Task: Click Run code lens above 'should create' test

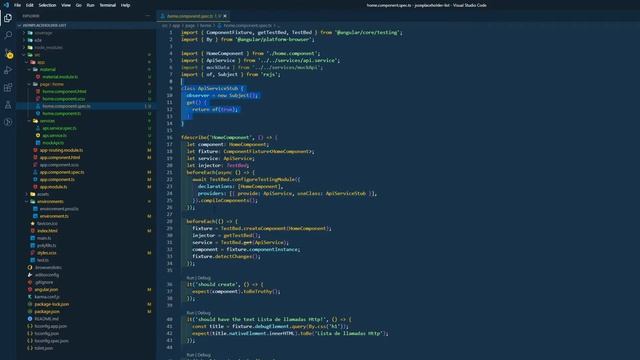Action: (190, 278)
